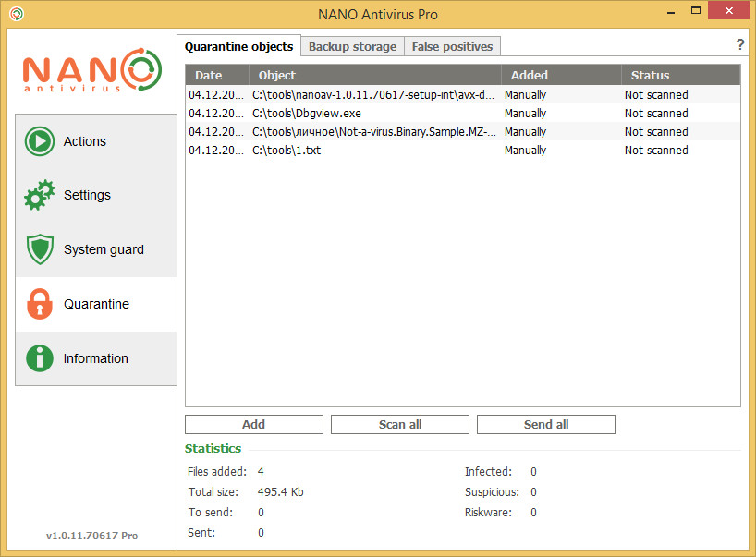756x557 pixels.
Task: Open the Information section label
Action: [x=96, y=358]
